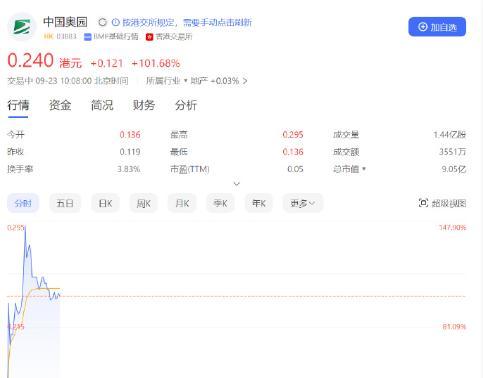Click the Hong Kong Exchange red icon
The width and height of the screenshot is (483, 378).
click(149, 37)
